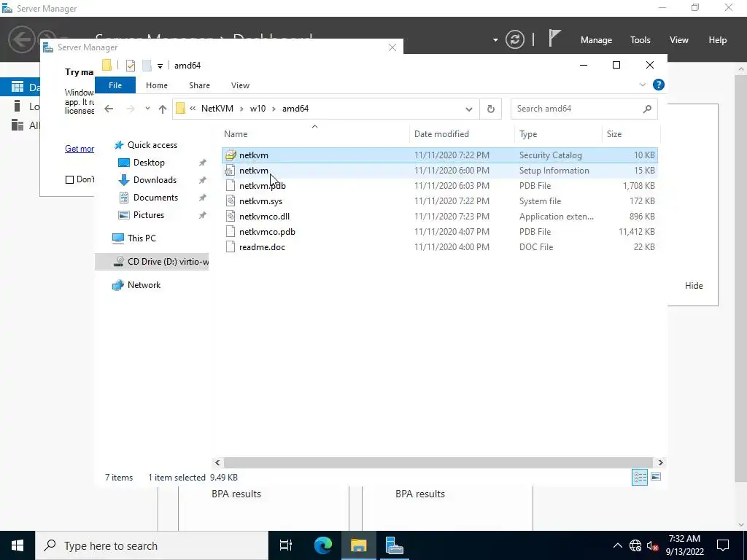Select Quick access in navigation pane
747x560 pixels.
coord(152,145)
